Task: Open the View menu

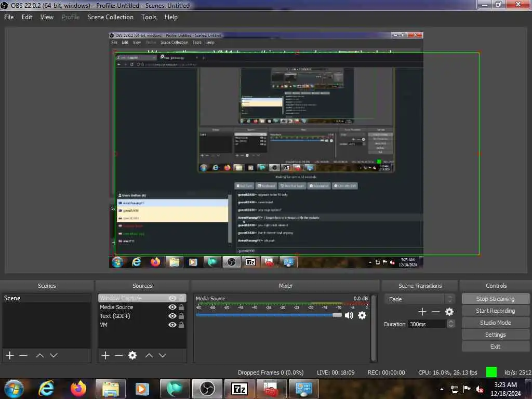Action: [x=47, y=17]
